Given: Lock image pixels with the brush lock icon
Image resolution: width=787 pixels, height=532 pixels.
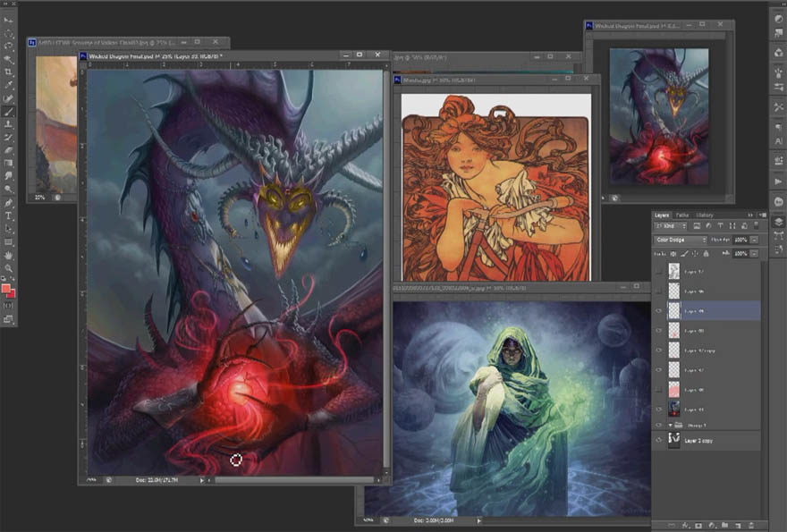Looking at the screenshot, I should coord(685,254).
